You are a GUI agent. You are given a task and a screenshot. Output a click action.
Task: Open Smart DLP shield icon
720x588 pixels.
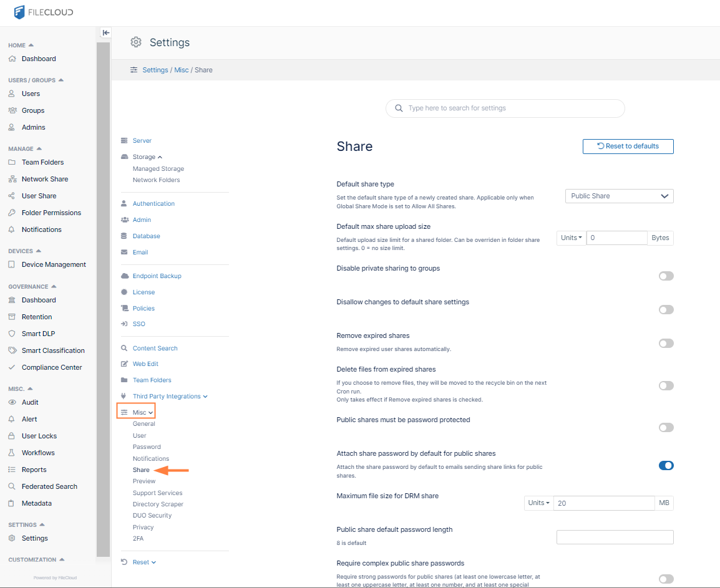pos(12,334)
